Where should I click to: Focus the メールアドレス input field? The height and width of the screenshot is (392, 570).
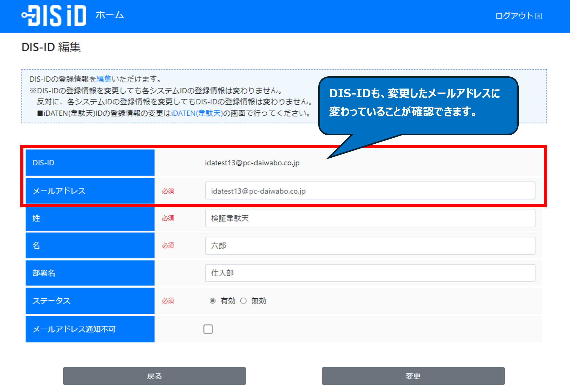pos(370,191)
